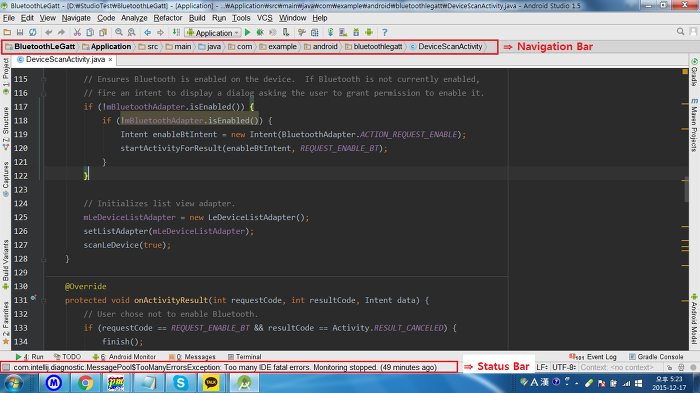This screenshot has height=393, width=700.
Task: Open the Terminal tool window
Action: pyautogui.click(x=244, y=357)
